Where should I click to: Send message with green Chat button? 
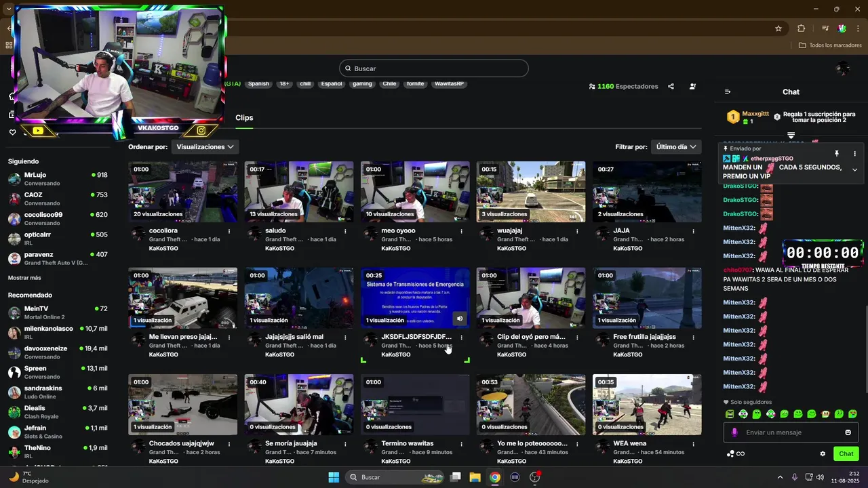[x=846, y=454]
